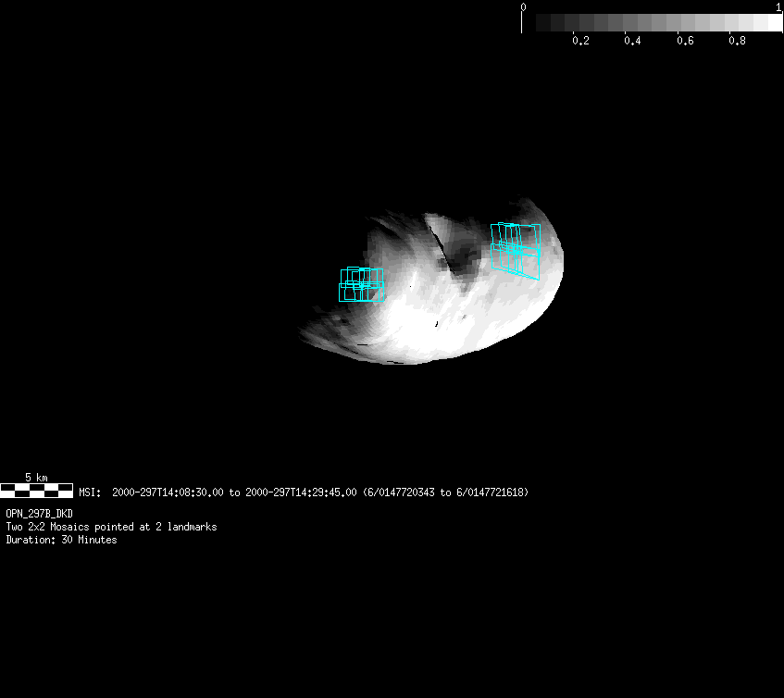Image resolution: width=784 pixels, height=698 pixels.
Task: Click the 0.4 tick label on the colorbar
Action: (x=632, y=41)
